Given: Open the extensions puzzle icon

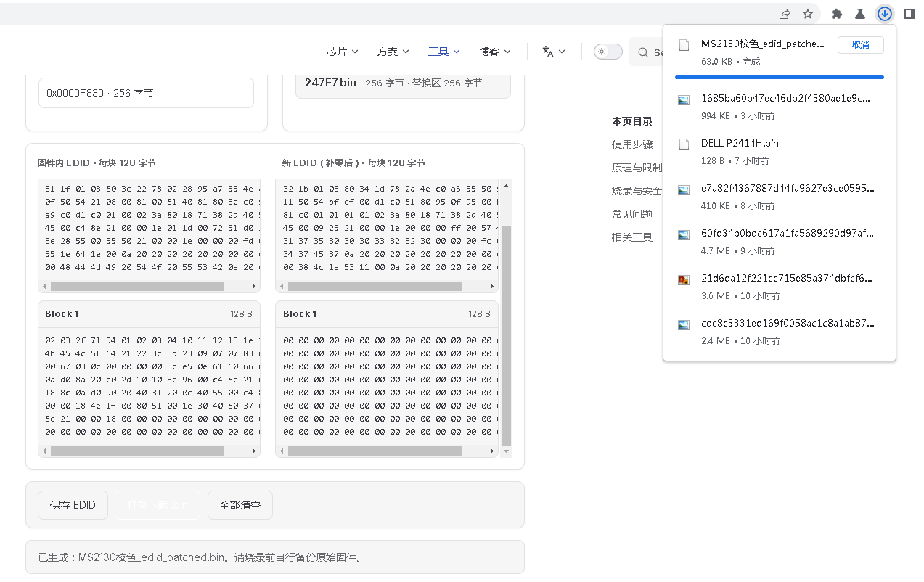Looking at the screenshot, I should point(837,14).
